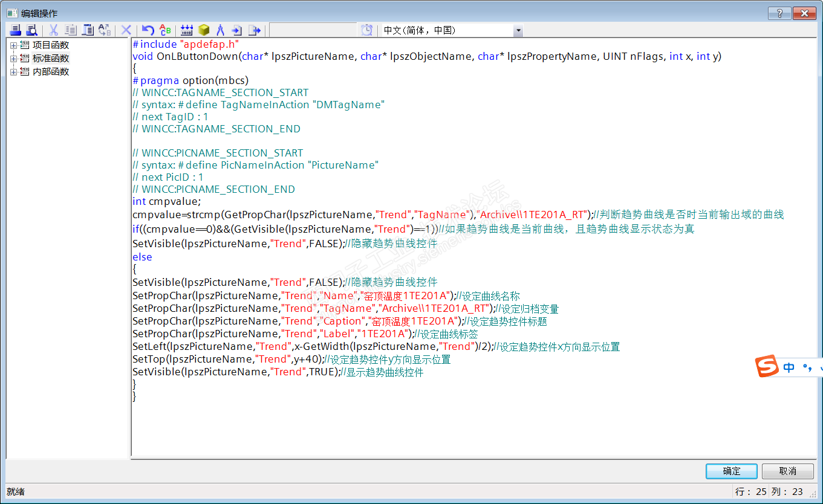
Task: Click the WINCC:PICNAME_SECTION_END comment line
Action: point(213,189)
